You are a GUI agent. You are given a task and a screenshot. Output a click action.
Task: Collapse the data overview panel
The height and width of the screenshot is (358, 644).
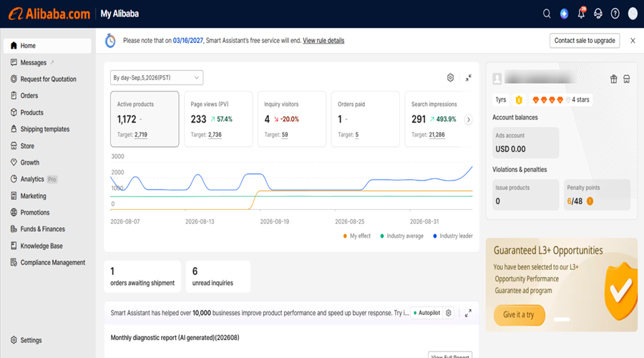pyautogui.click(x=468, y=77)
